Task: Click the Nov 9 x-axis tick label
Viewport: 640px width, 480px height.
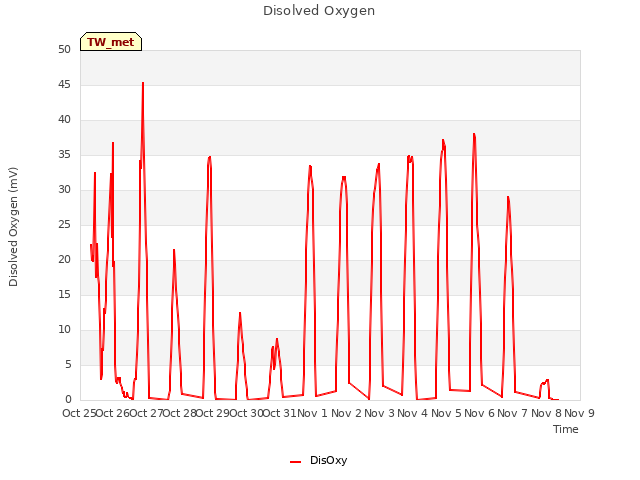Action: coord(579,413)
